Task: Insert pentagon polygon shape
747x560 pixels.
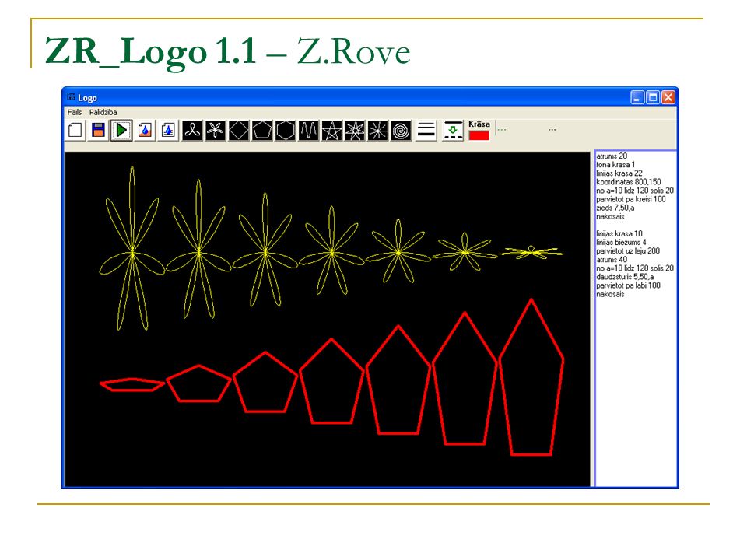Action: [x=262, y=130]
